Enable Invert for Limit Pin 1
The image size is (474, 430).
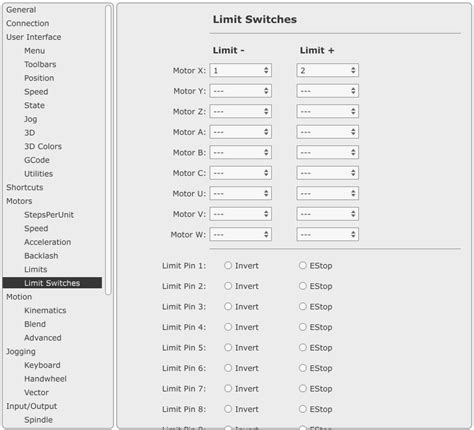point(228,265)
